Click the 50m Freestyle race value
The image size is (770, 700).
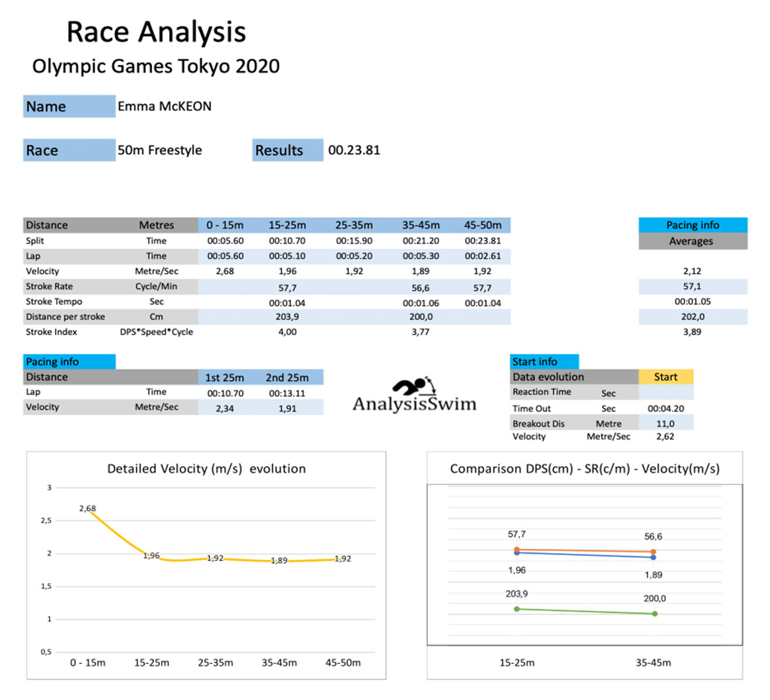click(160, 150)
